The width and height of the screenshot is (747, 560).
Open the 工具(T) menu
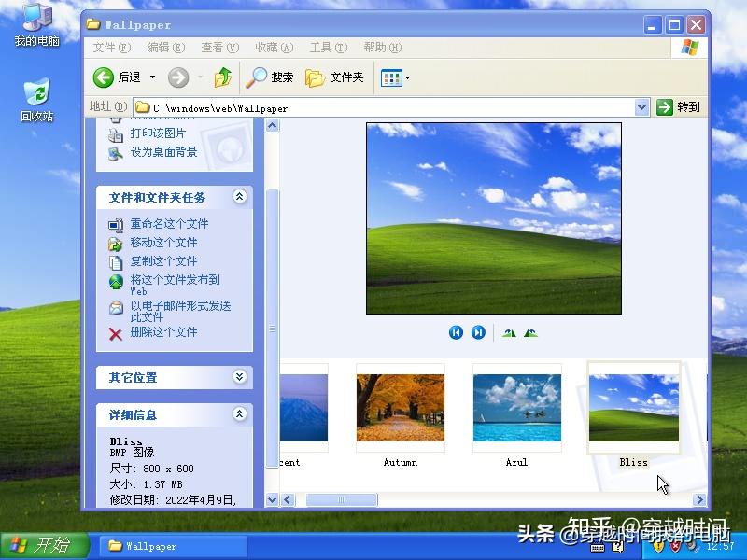pos(329,48)
